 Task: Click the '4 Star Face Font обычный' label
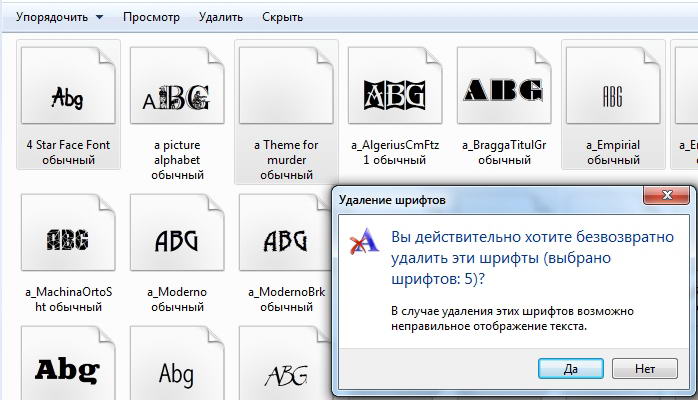68,152
